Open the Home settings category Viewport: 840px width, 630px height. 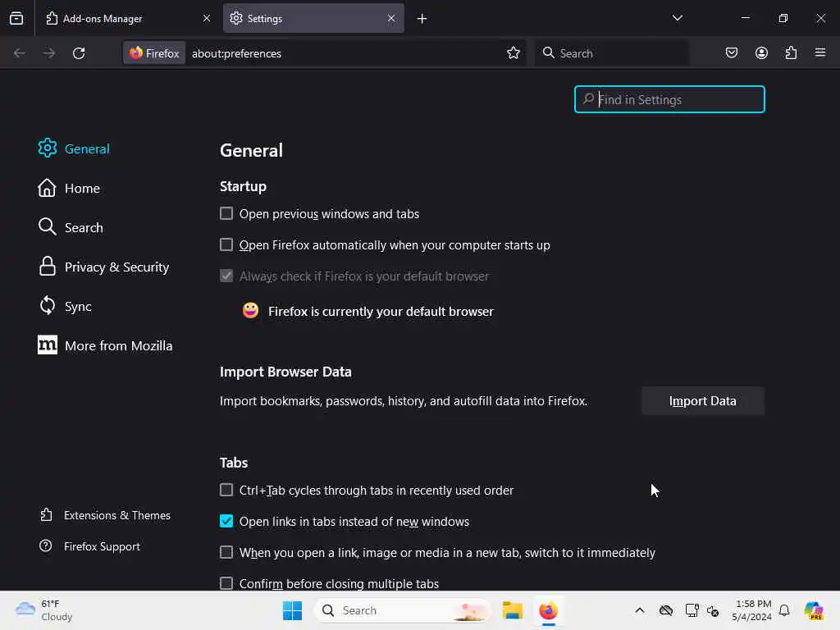coord(69,189)
